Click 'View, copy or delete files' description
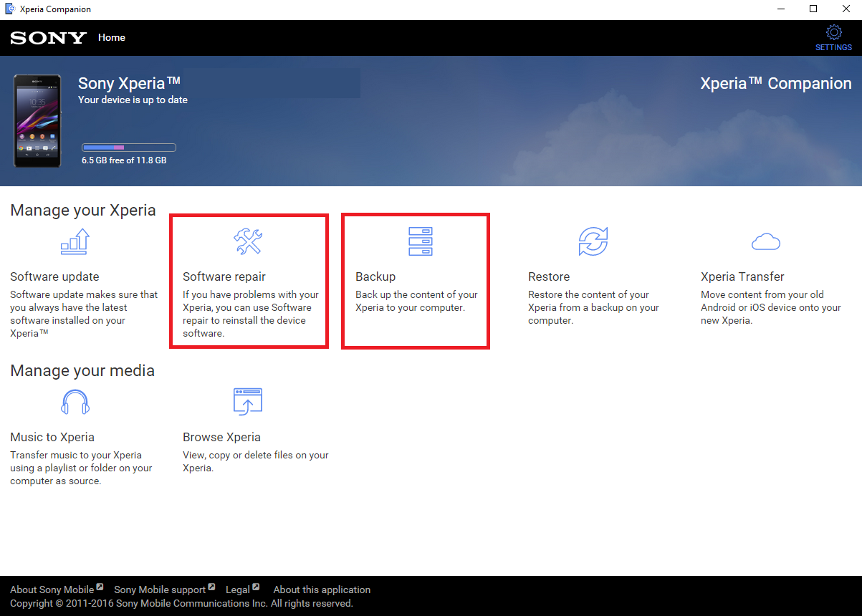The height and width of the screenshot is (616, 862). pyautogui.click(x=256, y=461)
